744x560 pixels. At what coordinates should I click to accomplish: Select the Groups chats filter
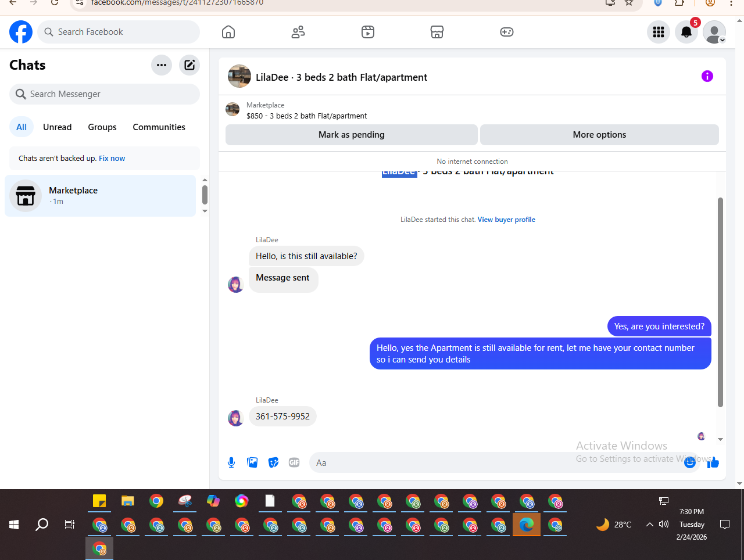tap(102, 127)
